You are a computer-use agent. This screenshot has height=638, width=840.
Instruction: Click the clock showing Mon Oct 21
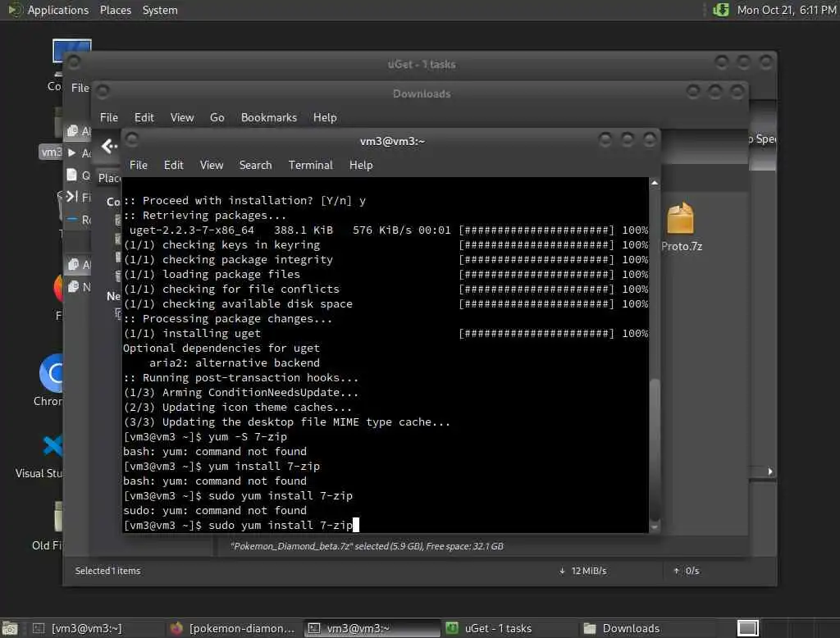[787, 10]
